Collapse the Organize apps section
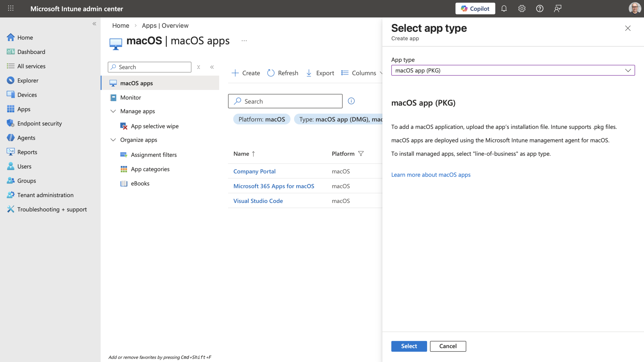Viewport: 644px width, 362px height. pyautogui.click(x=113, y=140)
